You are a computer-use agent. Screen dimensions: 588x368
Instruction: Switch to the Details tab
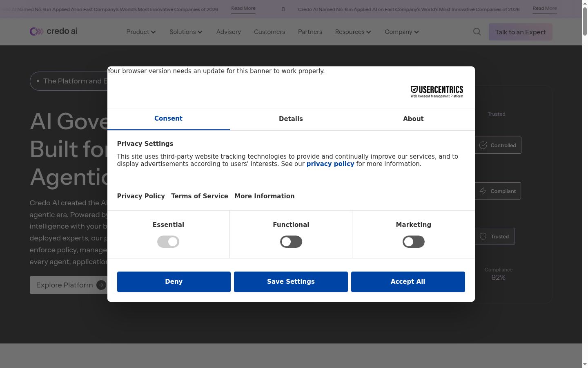point(291,119)
